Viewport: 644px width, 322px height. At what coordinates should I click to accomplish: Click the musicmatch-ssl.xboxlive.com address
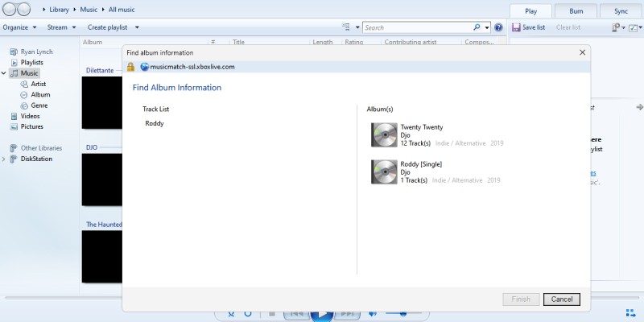click(x=192, y=67)
